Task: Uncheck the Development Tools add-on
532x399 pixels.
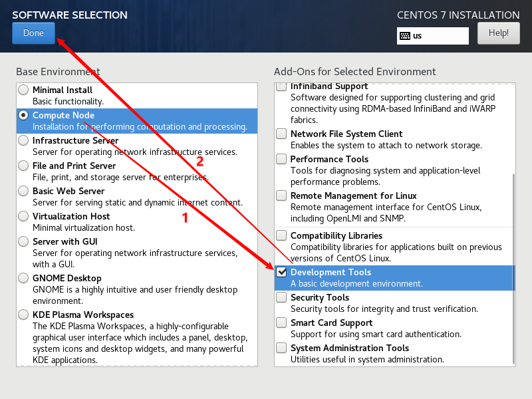Action: 282,272
